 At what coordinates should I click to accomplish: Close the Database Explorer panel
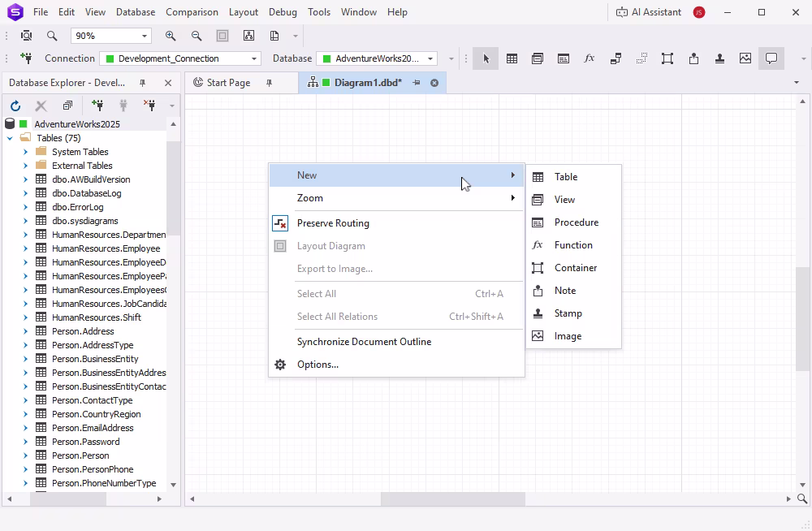168,82
